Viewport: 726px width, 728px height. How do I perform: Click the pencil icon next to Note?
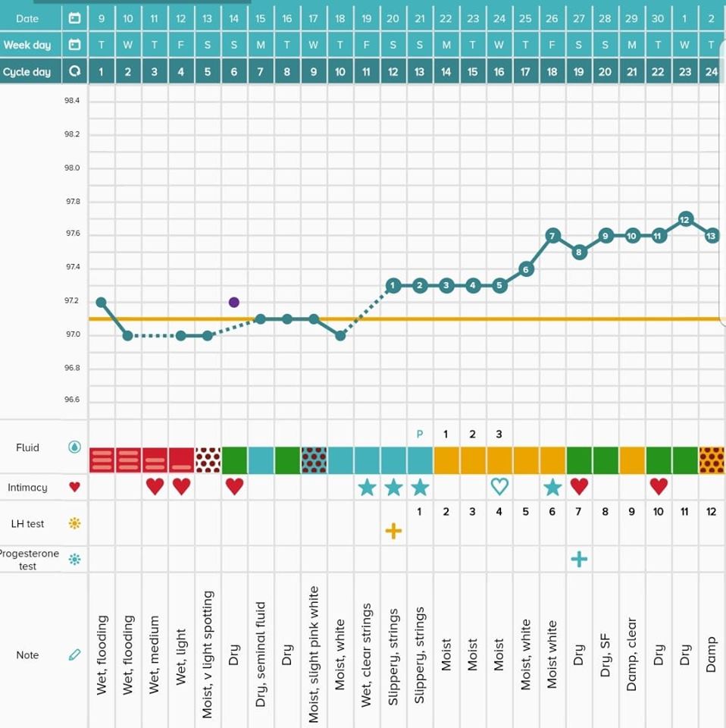pyautogui.click(x=74, y=654)
